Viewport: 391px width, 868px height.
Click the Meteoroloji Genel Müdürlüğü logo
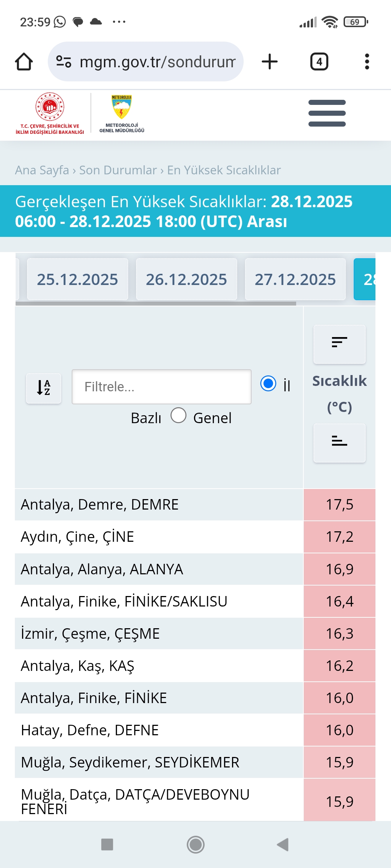pyautogui.click(x=122, y=114)
